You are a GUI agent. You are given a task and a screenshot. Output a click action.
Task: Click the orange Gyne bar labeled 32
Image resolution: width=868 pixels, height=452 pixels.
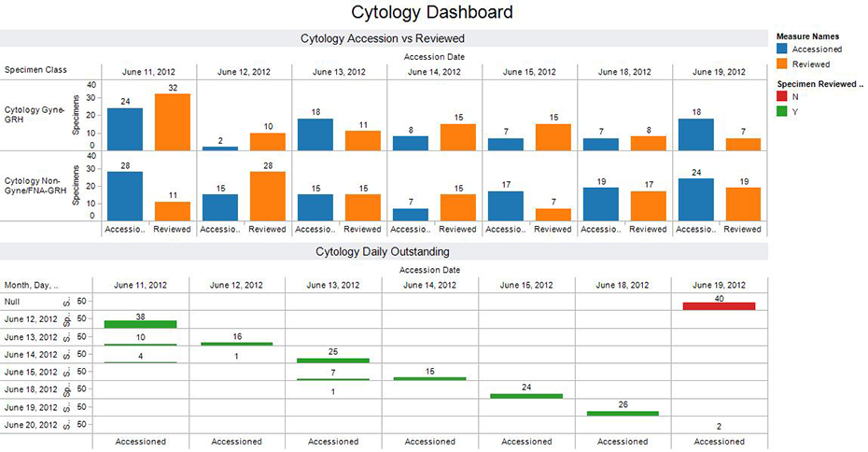point(173,121)
